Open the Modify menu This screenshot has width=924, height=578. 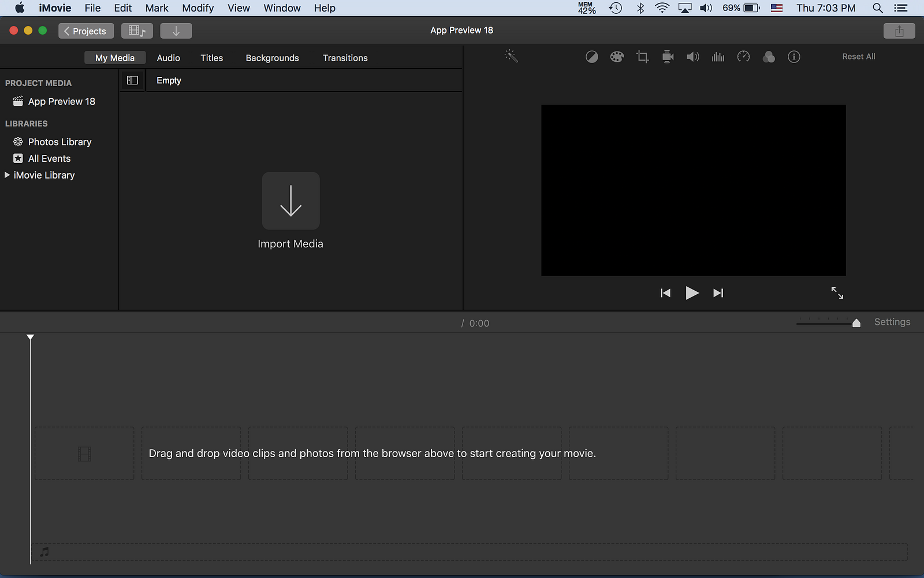point(198,8)
